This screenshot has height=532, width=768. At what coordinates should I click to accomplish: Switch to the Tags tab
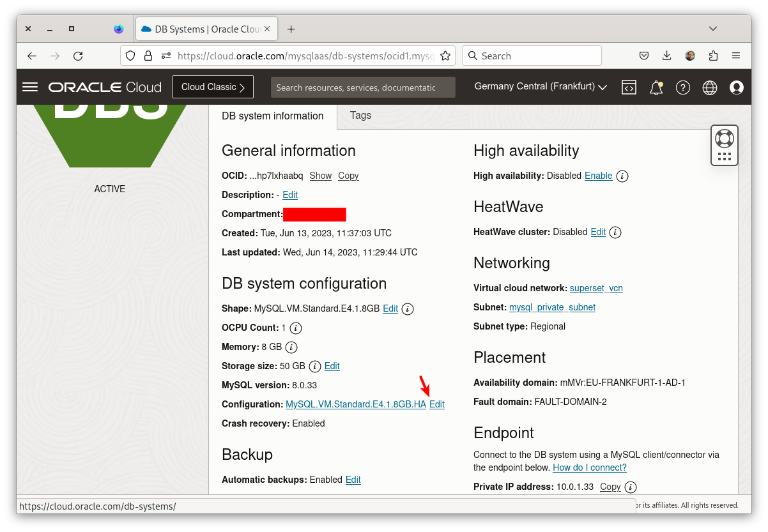tap(360, 116)
